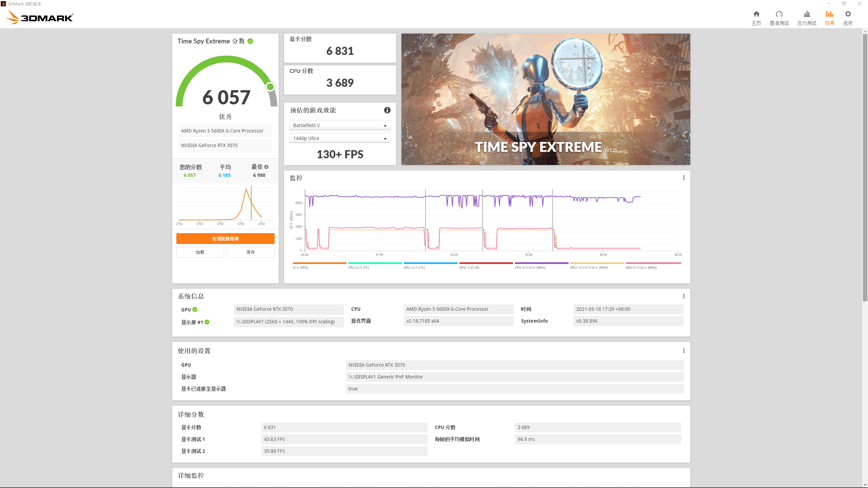Viewport: 868px width, 488px height.
Task: Toggle the GPU 时钟频率 legend series
Action: pyautogui.click(x=653, y=266)
